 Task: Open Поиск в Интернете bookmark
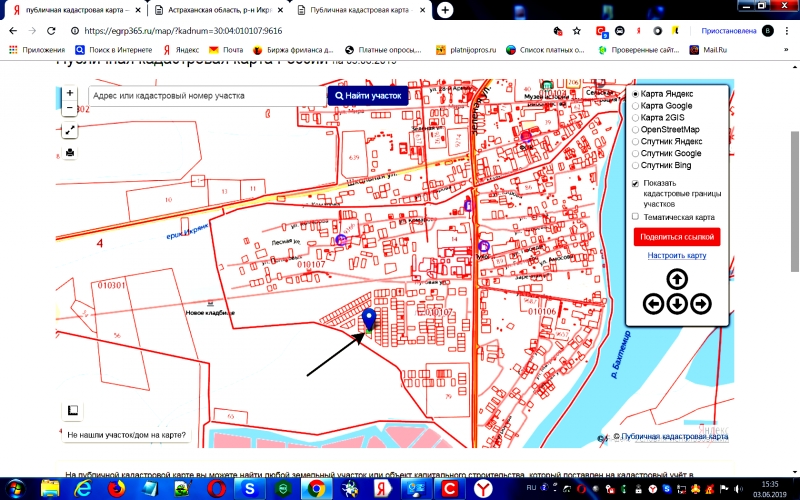click(114, 50)
